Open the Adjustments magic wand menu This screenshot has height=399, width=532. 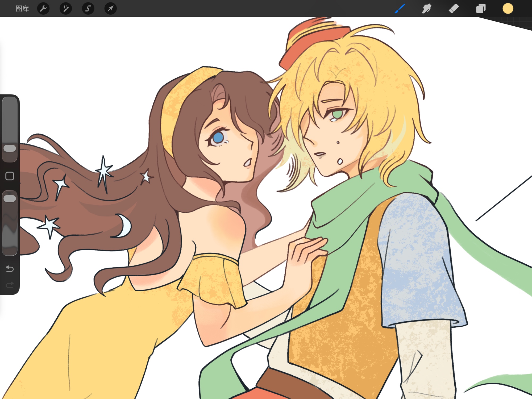point(66,9)
